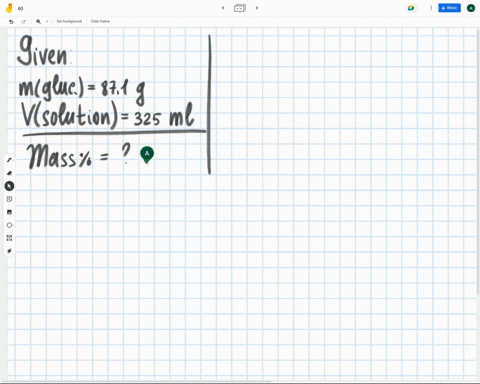Click the handwritten 'Given' text
This screenshot has width=480, height=384.
coord(42,51)
